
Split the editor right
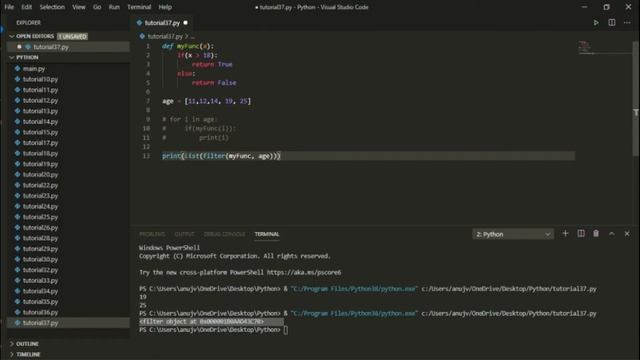pyautogui.click(x=611, y=23)
